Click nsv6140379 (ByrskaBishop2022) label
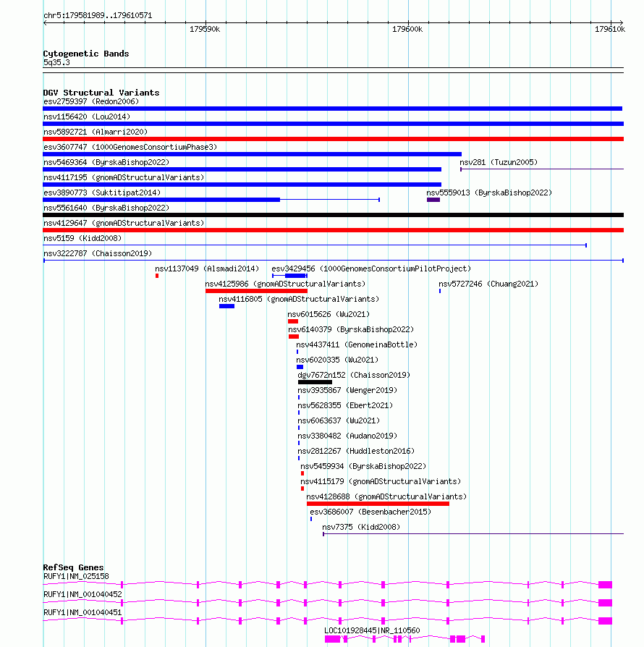 click(x=351, y=330)
